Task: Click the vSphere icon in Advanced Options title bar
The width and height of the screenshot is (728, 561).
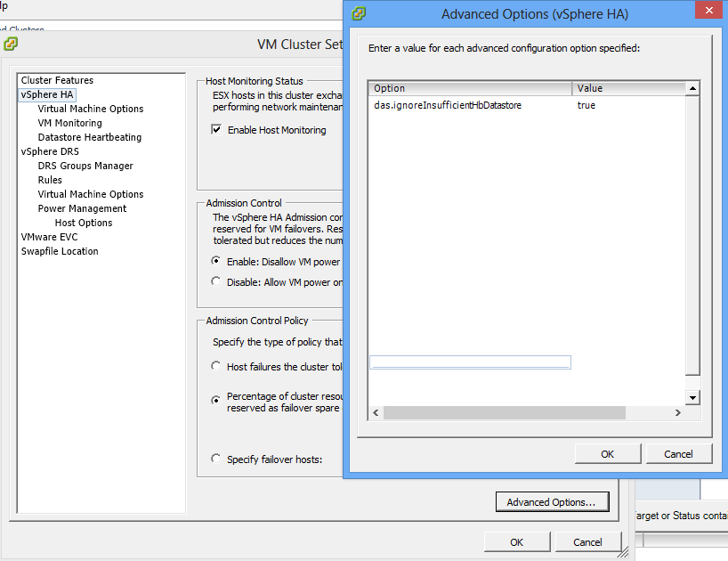Action: (x=359, y=13)
